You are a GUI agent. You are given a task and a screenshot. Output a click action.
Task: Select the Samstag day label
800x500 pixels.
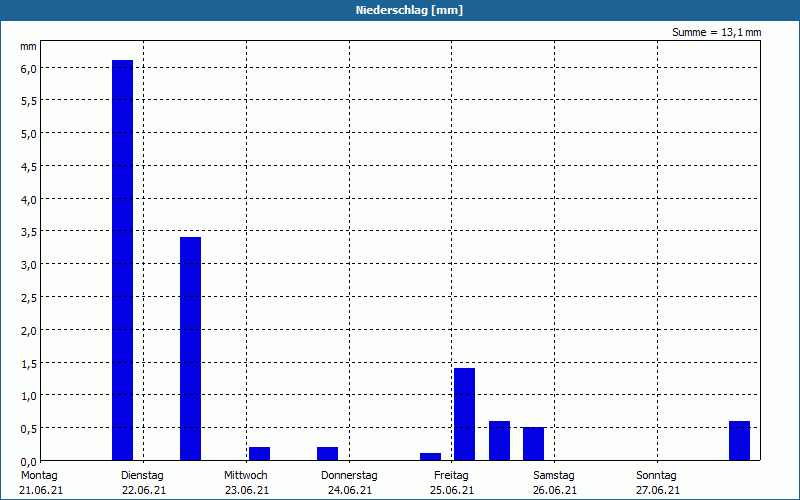554,476
